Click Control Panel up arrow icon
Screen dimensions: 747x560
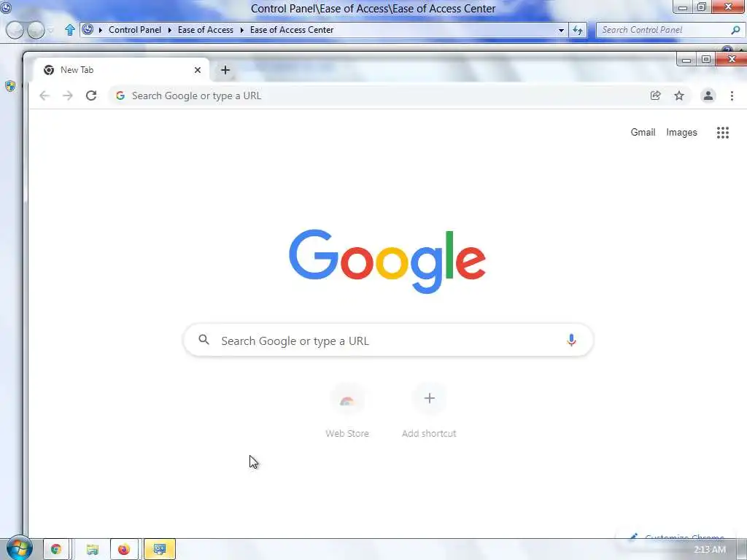point(69,30)
